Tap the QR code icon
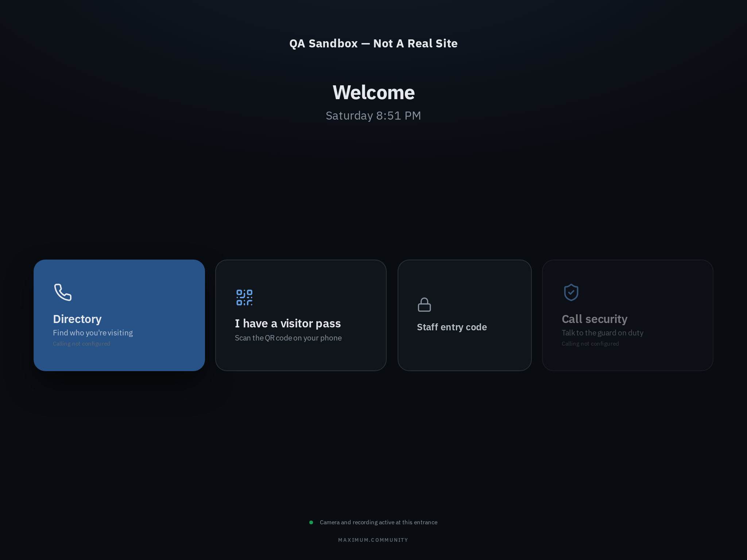The height and width of the screenshot is (560, 747). (x=244, y=297)
